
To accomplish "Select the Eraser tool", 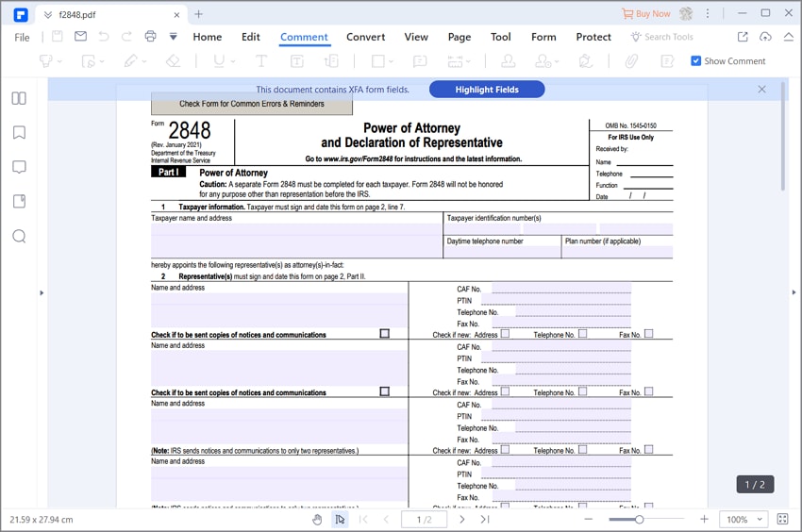I will (x=173, y=61).
